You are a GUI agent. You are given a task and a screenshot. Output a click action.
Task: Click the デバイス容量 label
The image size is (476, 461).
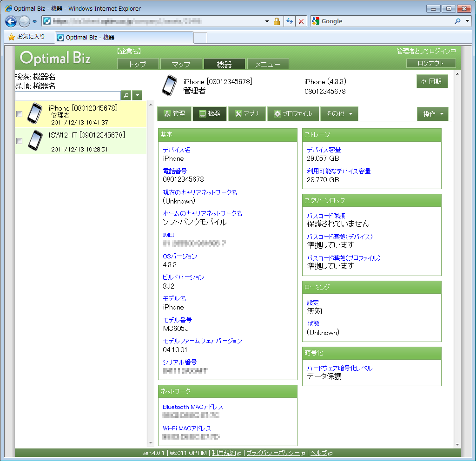tap(324, 150)
